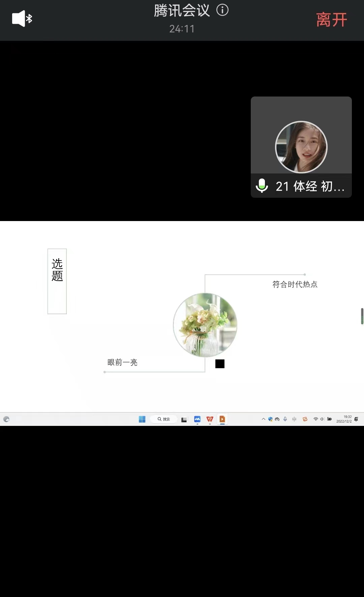The height and width of the screenshot is (597, 364).
Task: Click the tray volume speaker icon
Action: [x=322, y=419]
